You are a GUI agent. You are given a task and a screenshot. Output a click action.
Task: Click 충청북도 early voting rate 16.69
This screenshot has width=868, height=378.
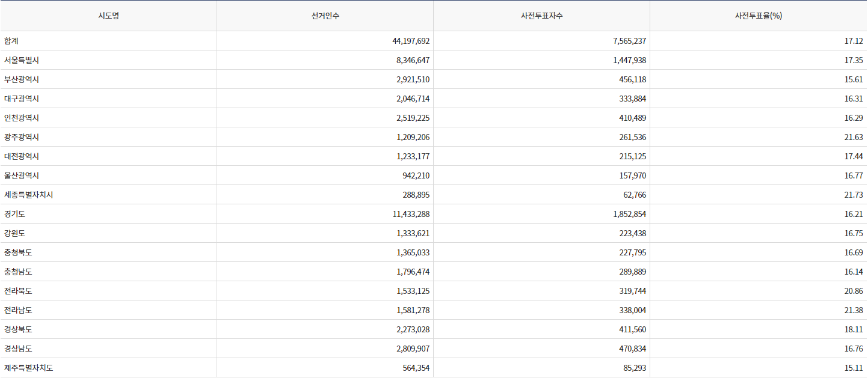(x=854, y=252)
